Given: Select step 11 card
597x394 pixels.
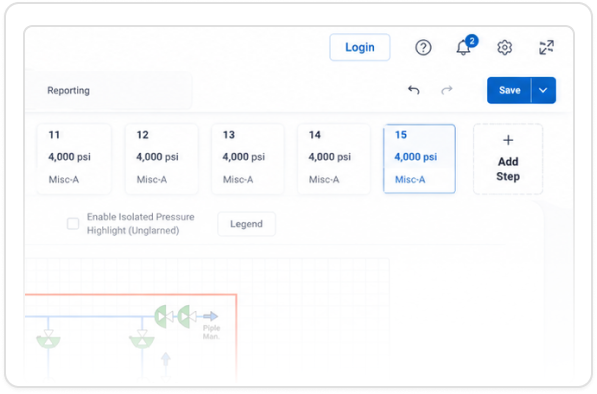Looking at the screenshot, I should 74,159.
